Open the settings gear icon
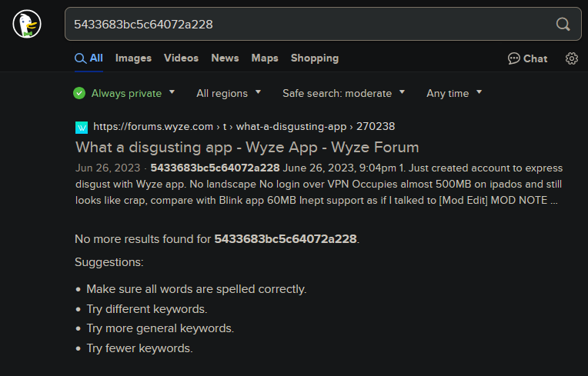Viewport: 588px width, 376px height. click(x=572, y=58)
